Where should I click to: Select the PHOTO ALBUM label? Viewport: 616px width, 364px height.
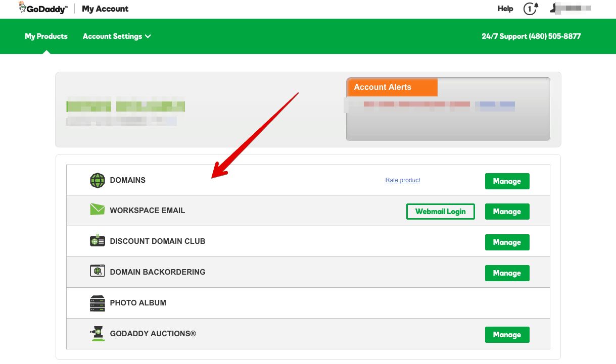[x=138, y=303]
